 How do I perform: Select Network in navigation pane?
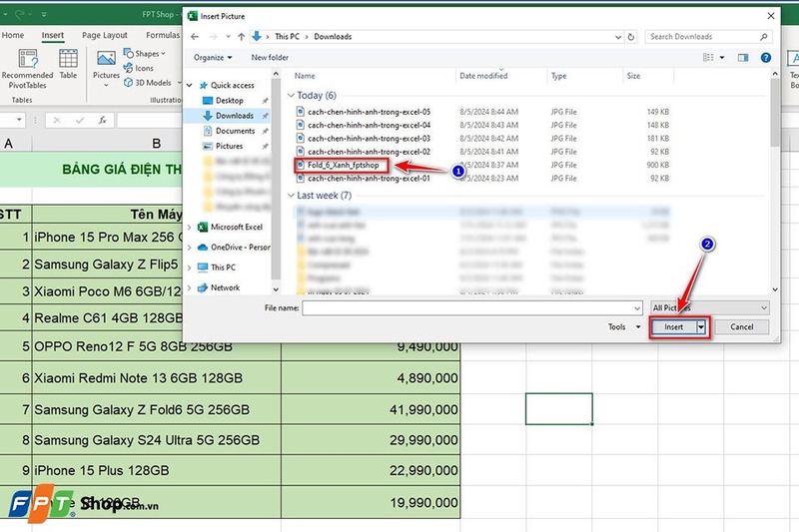pos(225,287)
